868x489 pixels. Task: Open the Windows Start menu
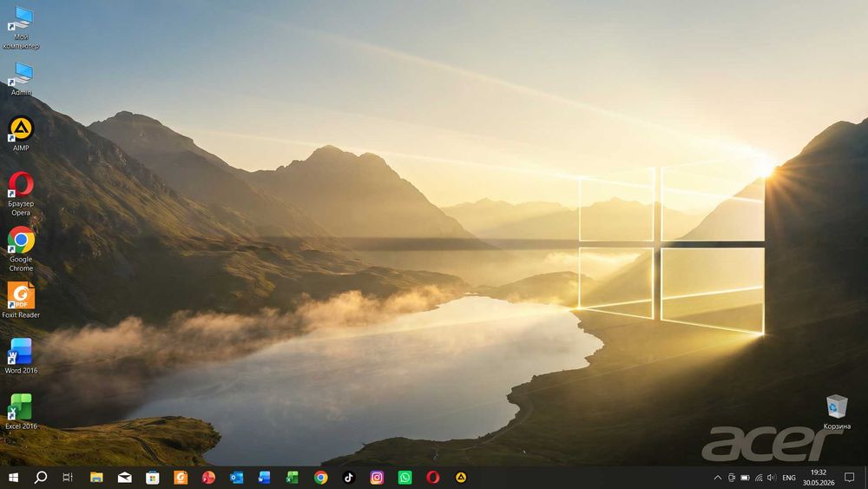click(13, 478)
